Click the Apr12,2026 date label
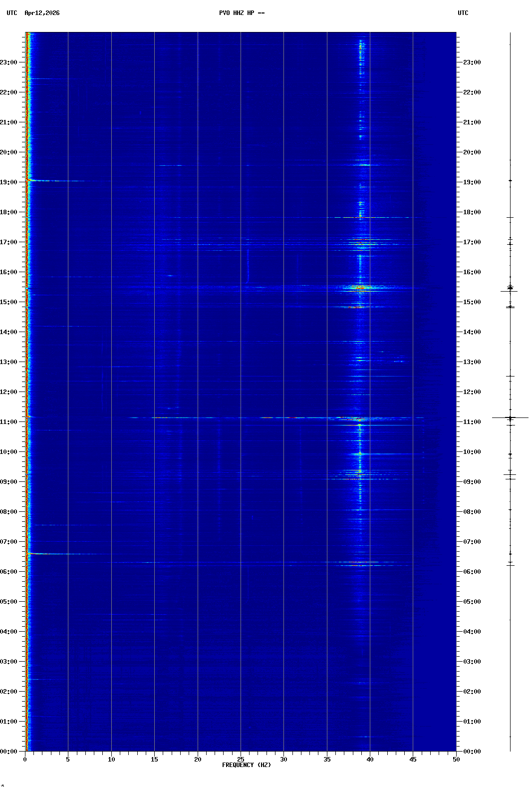The image size is (532, 791). point(42,13)
